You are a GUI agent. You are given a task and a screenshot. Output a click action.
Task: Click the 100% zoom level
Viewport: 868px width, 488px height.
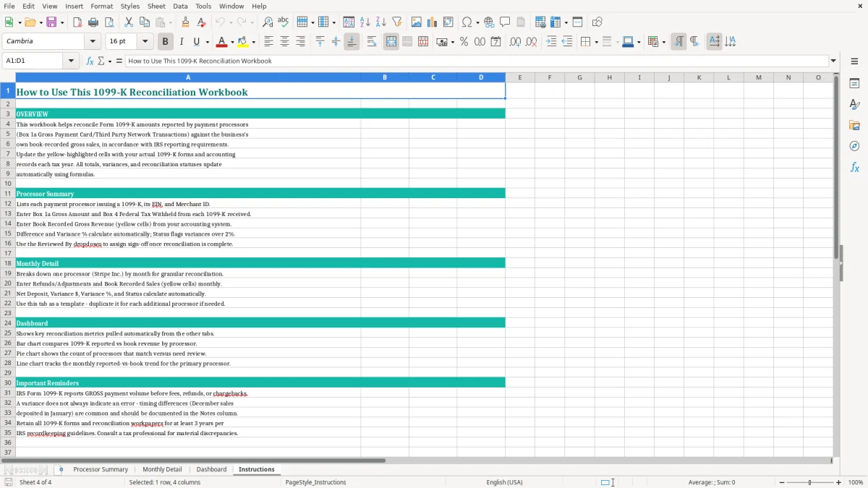click(x=855, y=482)
